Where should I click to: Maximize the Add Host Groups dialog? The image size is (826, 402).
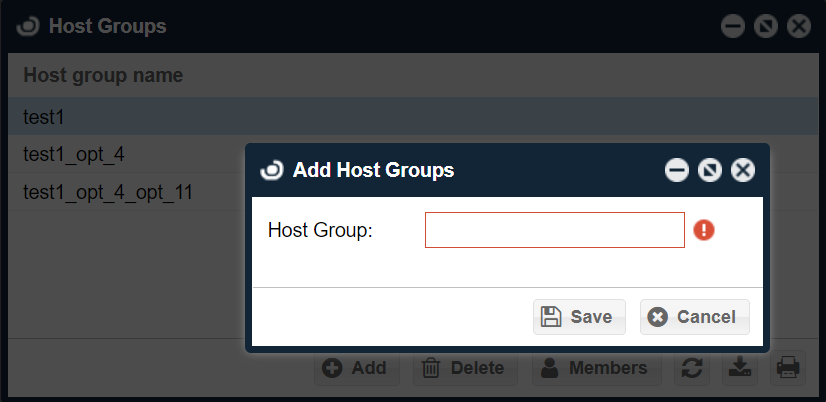pos(710,171)
